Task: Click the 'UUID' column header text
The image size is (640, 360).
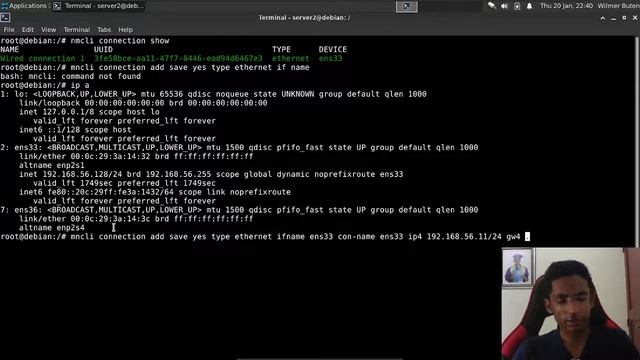Action: (x=103, y=49)
